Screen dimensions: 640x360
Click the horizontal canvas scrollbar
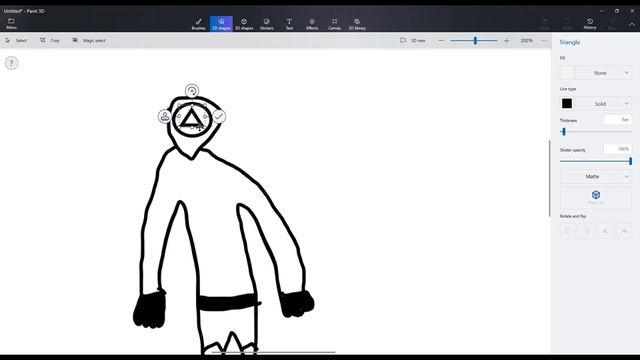(x=273, y=352)
